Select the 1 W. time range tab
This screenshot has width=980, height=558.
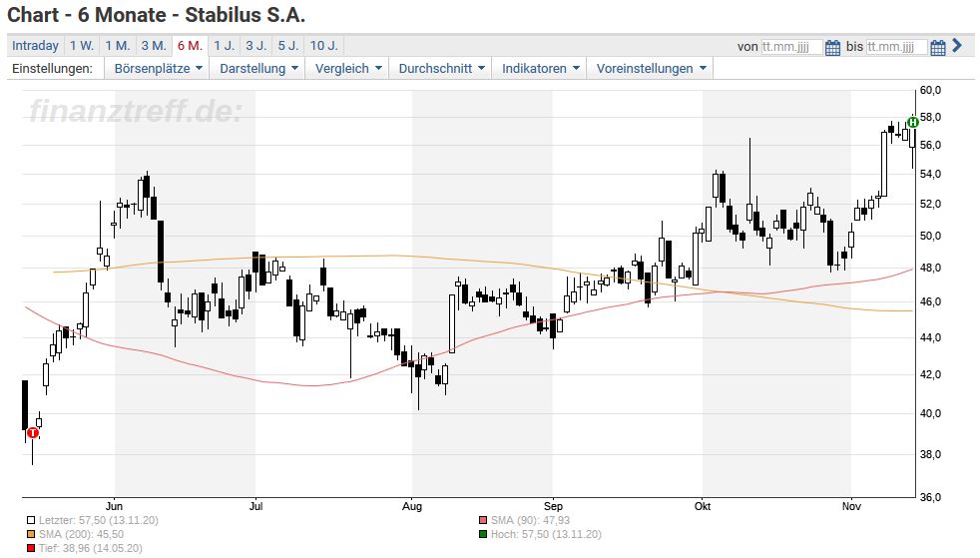(81, 46)
